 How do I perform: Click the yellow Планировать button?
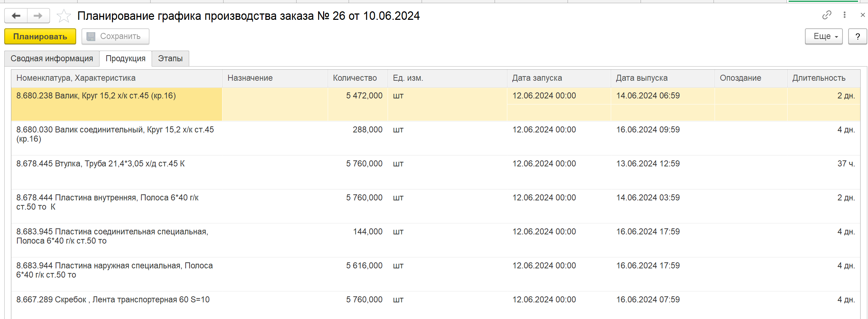pyautogui.click(x=40, y=36)
